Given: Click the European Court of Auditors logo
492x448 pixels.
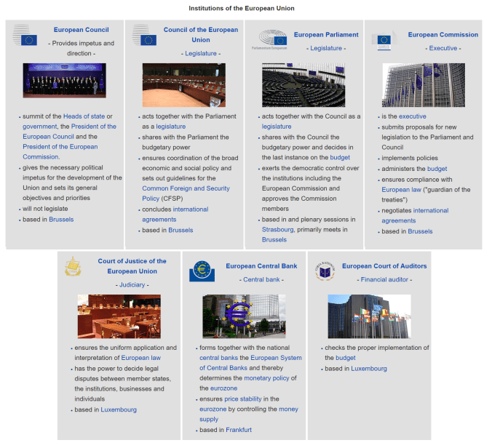Looking at the screenshot, I should (x=323, y=272).
